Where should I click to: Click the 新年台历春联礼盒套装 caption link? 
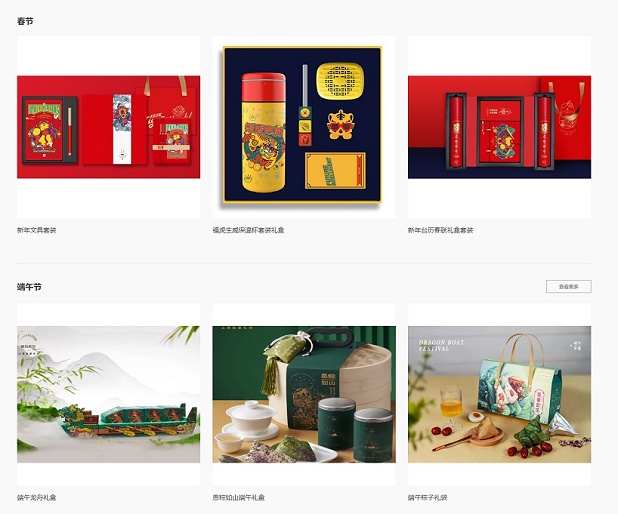tap(440, 230)
